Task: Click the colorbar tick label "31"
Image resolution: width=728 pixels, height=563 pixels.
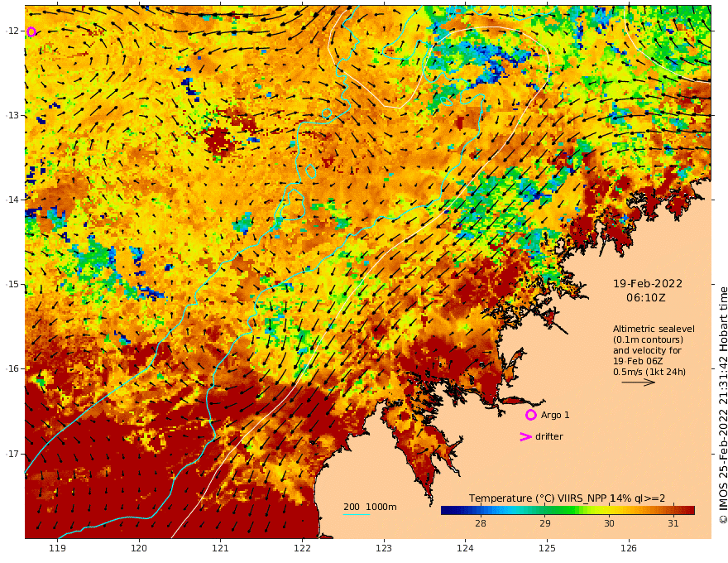Action: coord(673,523)
